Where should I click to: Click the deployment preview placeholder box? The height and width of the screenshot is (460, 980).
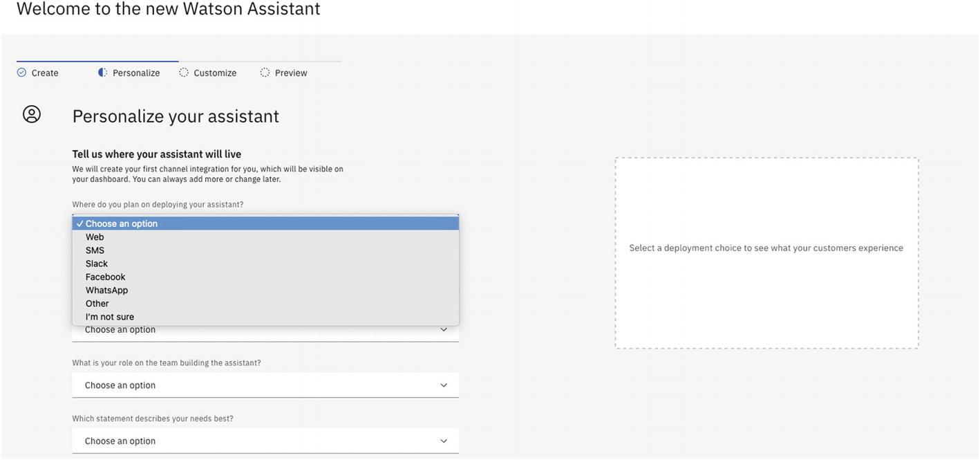tap(766, 253)
